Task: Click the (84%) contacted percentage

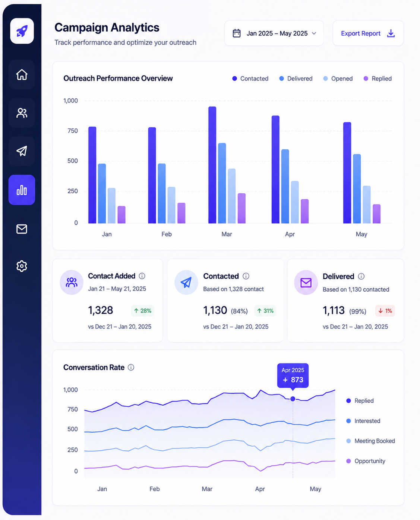Action: (x=239, y=311)
